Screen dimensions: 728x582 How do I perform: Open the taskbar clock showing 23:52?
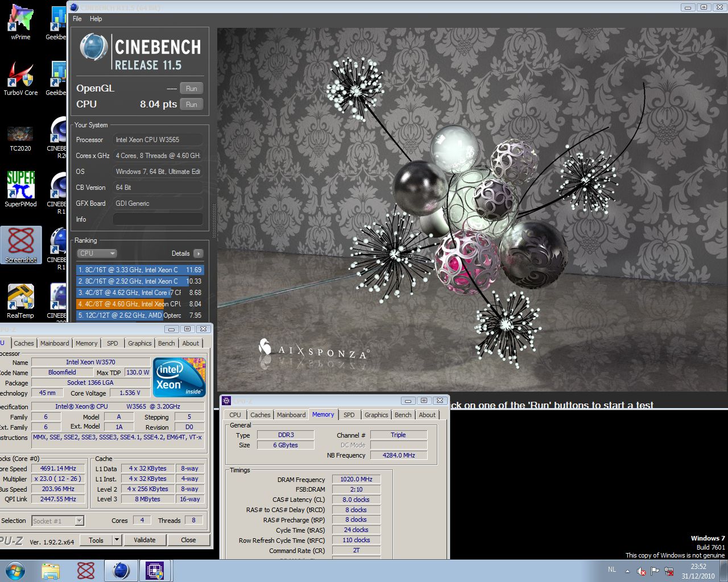698,571
